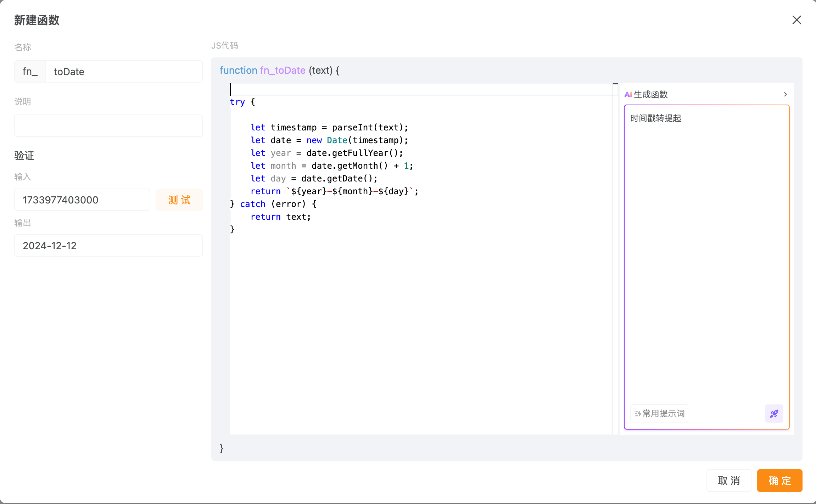816x504 pixels.
Task: Click the code line 'let timestamp = parseInt(text);'
Action: pyautogui.click(x=329, y=128)
